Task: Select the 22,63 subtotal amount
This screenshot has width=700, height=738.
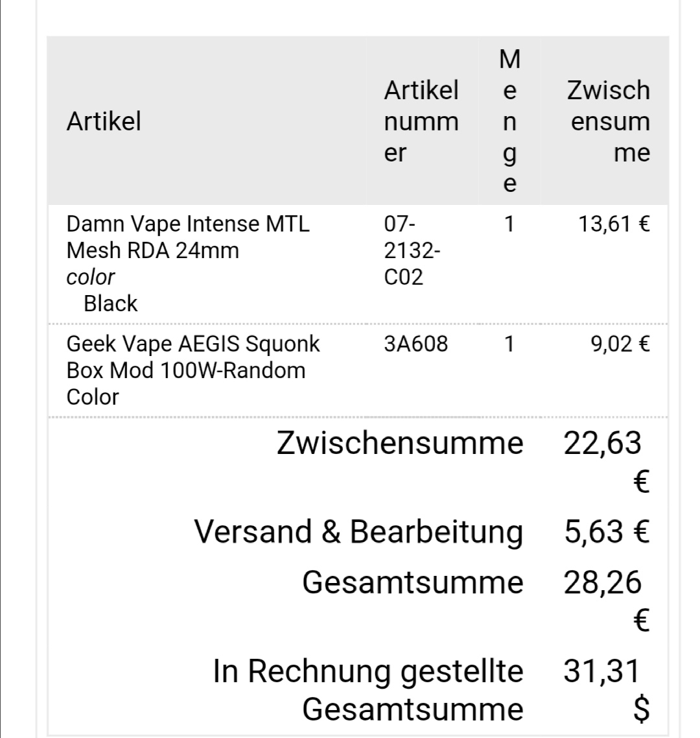Action: [603, 444]
